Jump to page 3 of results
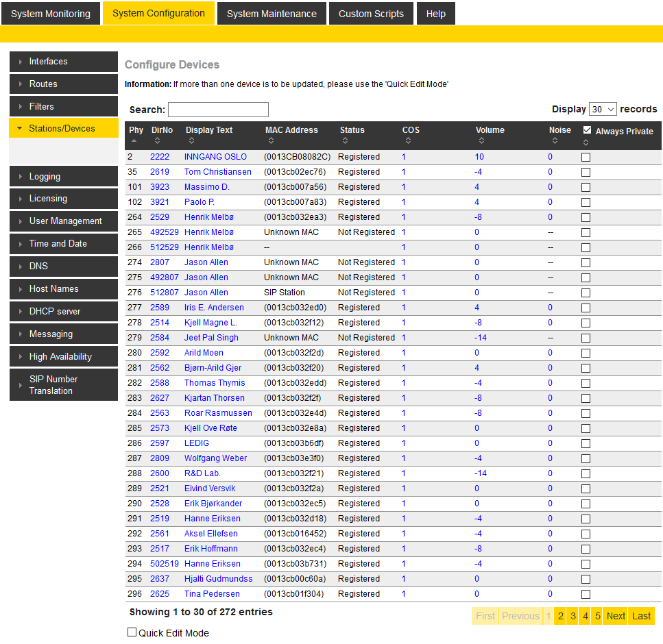 pos(572,616)
